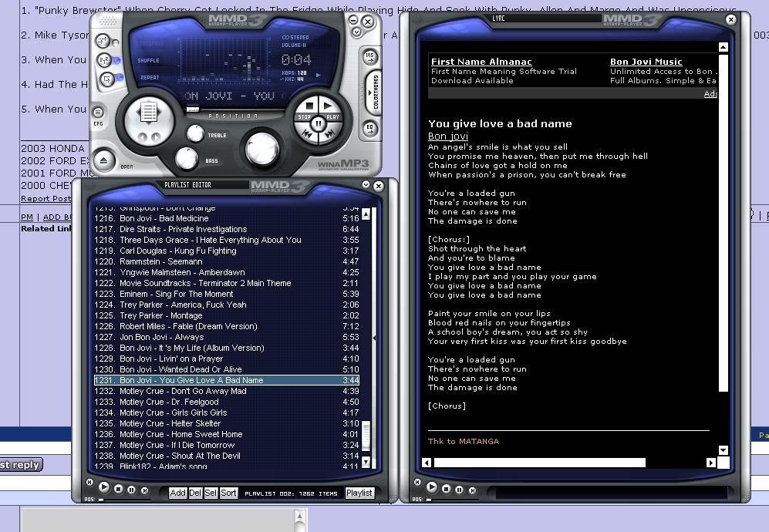Click PM link on background forum page
This screenshot has width=769, height=532.
coord(27,217)
